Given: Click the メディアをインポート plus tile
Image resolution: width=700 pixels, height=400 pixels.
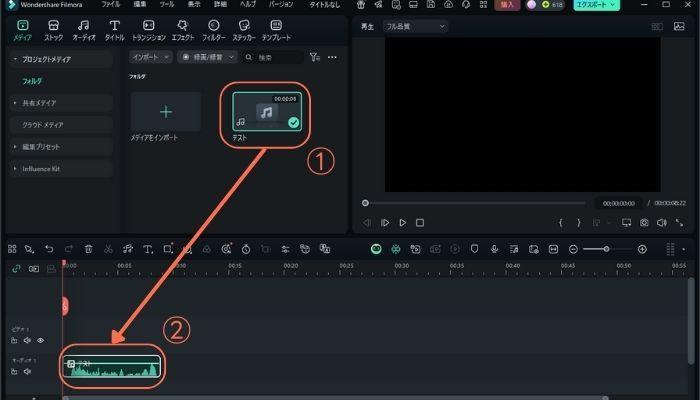Looking at the screenshot, I should coord(166,112).
